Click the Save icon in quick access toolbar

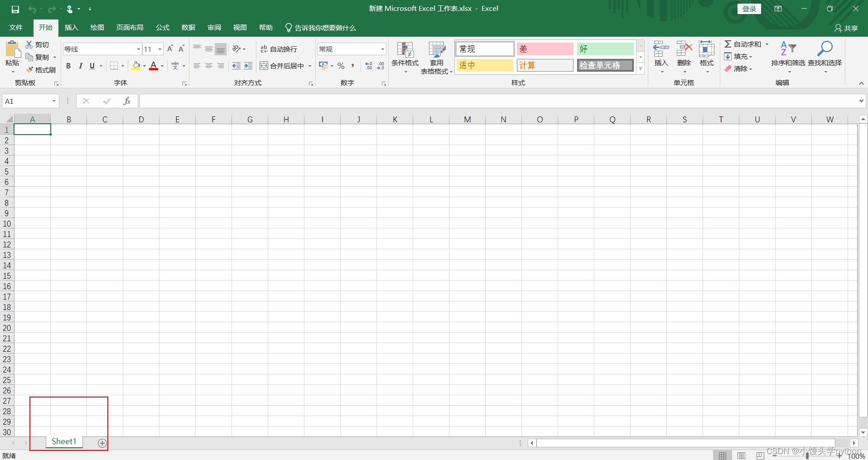click(x=15, y=9)
